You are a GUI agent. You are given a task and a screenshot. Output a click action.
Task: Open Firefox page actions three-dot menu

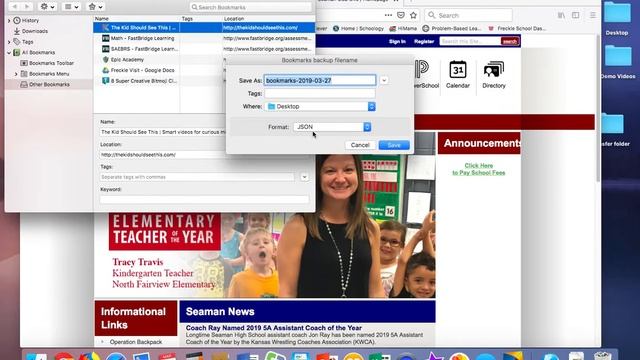pos(388,15)
